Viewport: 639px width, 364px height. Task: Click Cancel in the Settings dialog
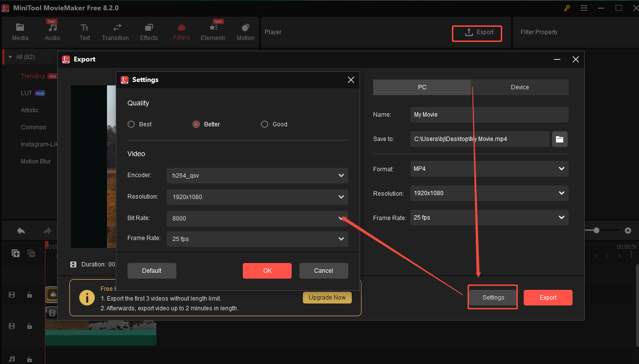coord(324,271)
